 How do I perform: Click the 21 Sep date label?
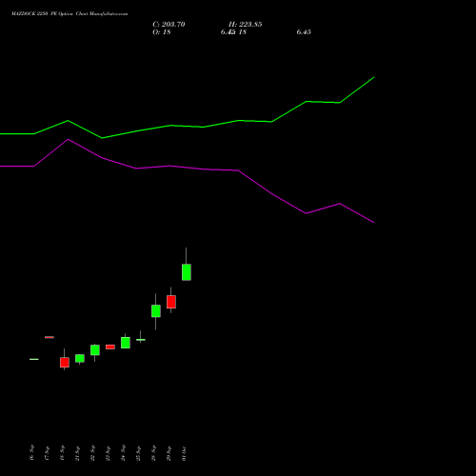coord(77,452)
